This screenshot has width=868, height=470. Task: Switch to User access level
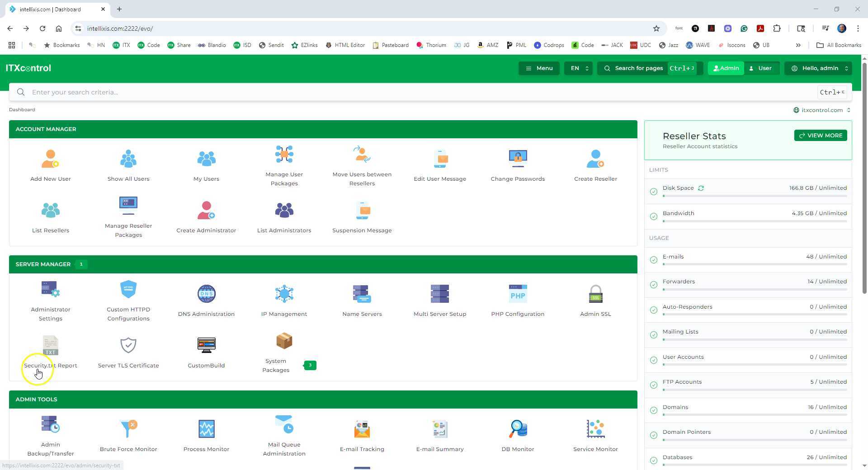762,68
